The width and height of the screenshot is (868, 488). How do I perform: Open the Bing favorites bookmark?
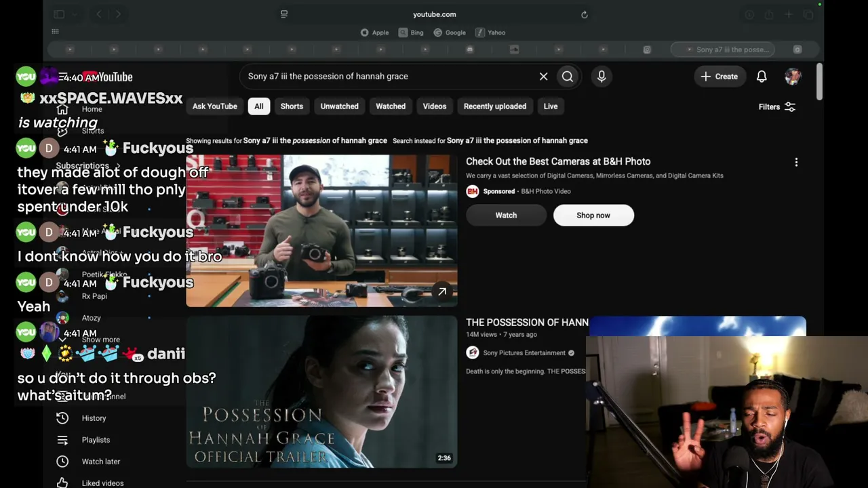coord(411,33)
